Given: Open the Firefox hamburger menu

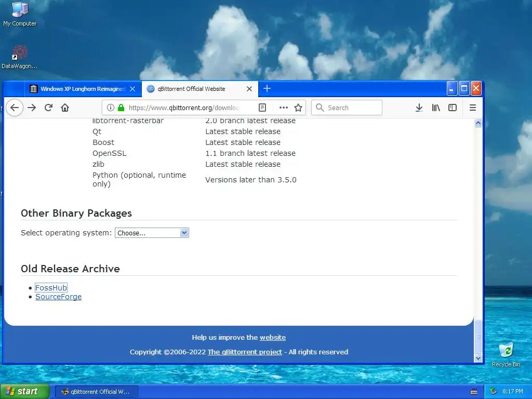Looking at the screenshot, I should (473, 108).
